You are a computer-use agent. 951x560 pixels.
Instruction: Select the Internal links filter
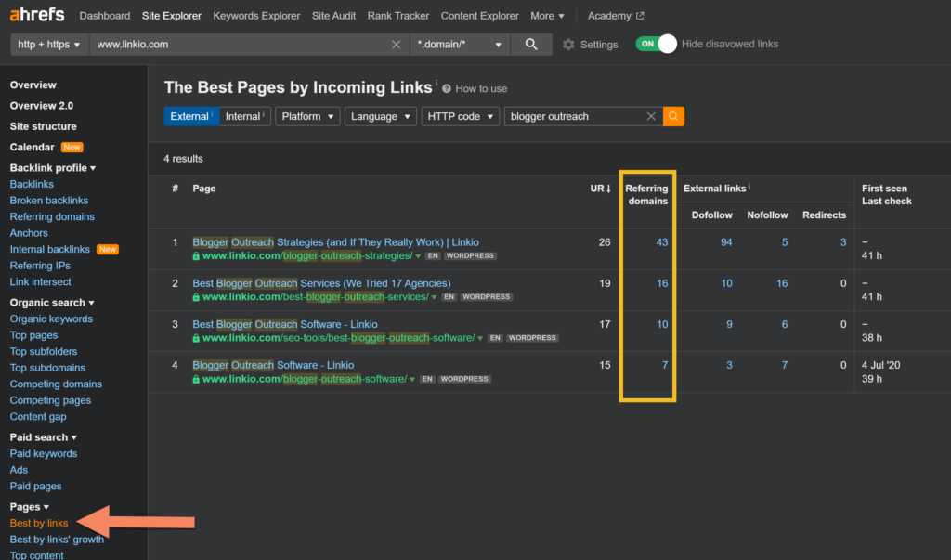245,116
